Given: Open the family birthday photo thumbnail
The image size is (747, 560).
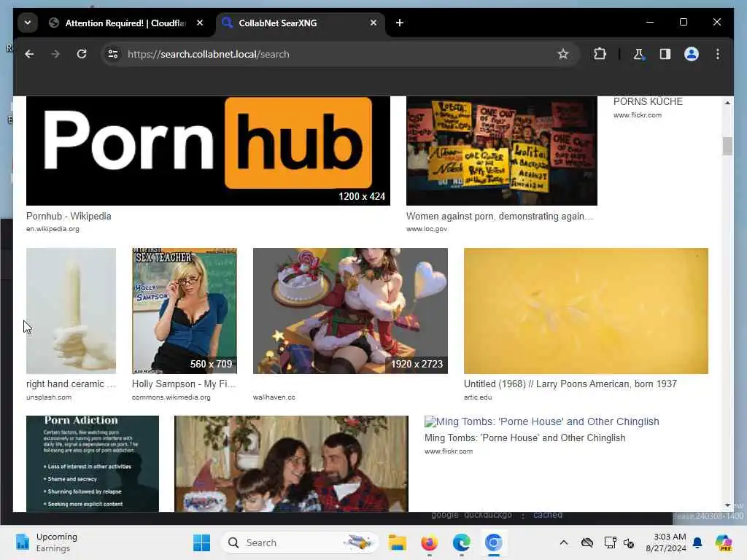Looking at the screenshot, I should tap(291, 464).
